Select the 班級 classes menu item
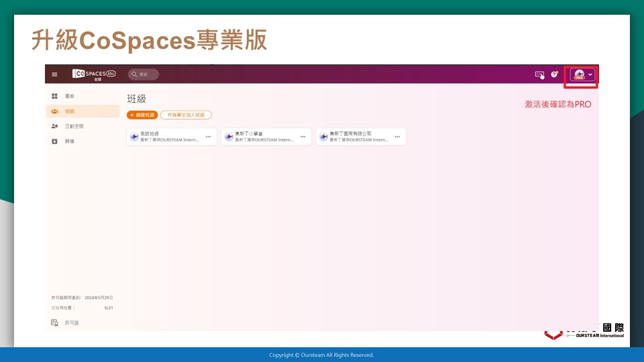 coord(83,111)
